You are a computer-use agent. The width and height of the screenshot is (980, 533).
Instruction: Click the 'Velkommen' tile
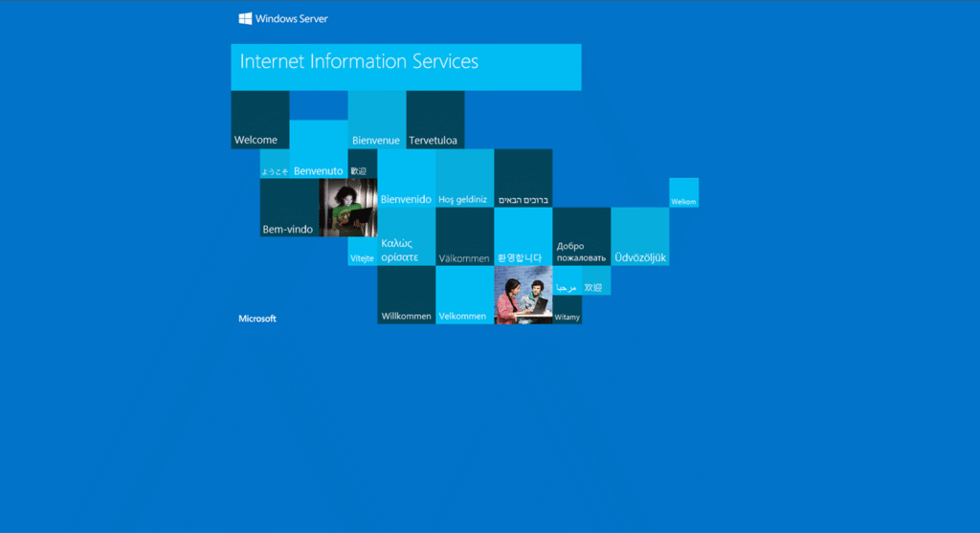(x=465, y=295)
